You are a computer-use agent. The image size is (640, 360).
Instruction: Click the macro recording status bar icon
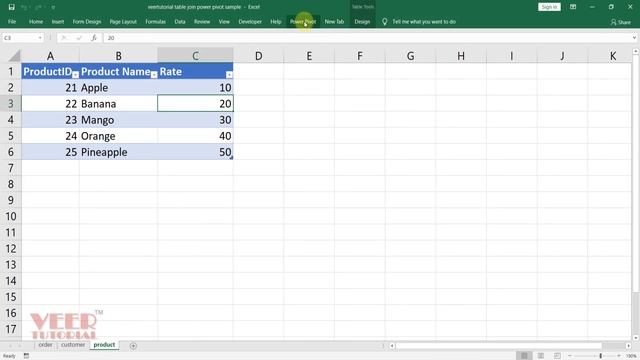click(x=26, y=356)
